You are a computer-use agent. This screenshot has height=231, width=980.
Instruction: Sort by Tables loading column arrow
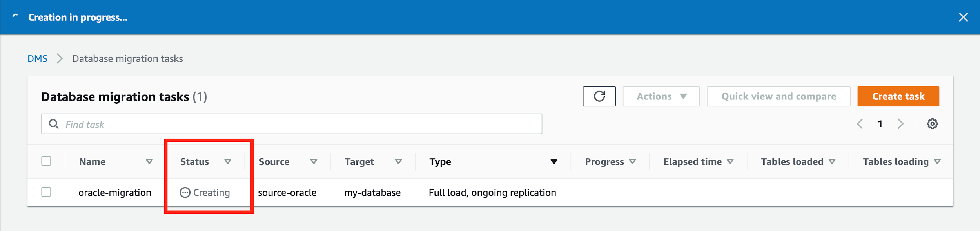point(937,162)
